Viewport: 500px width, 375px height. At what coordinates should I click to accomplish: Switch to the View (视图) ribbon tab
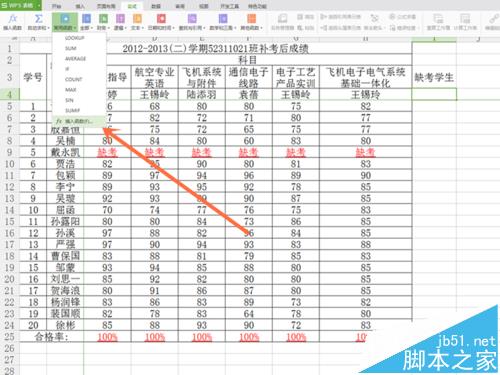(x=203, y=6)
